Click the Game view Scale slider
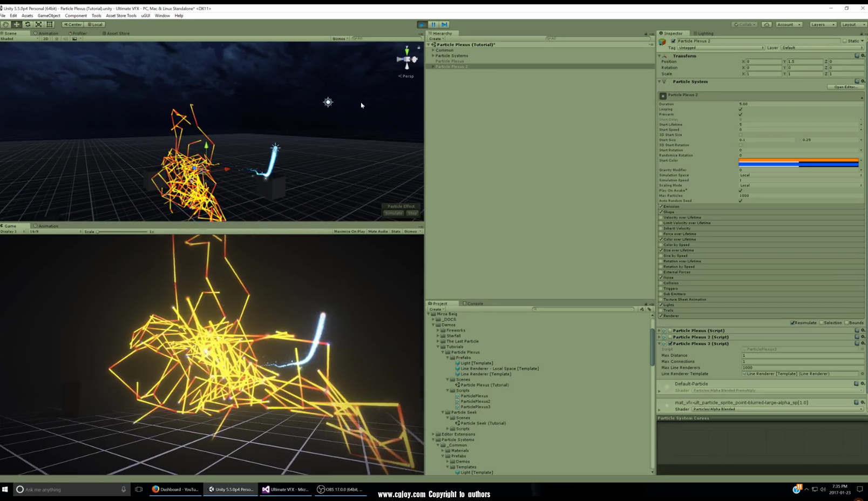Viewport: 868px width, 501px height. [122, 232]
